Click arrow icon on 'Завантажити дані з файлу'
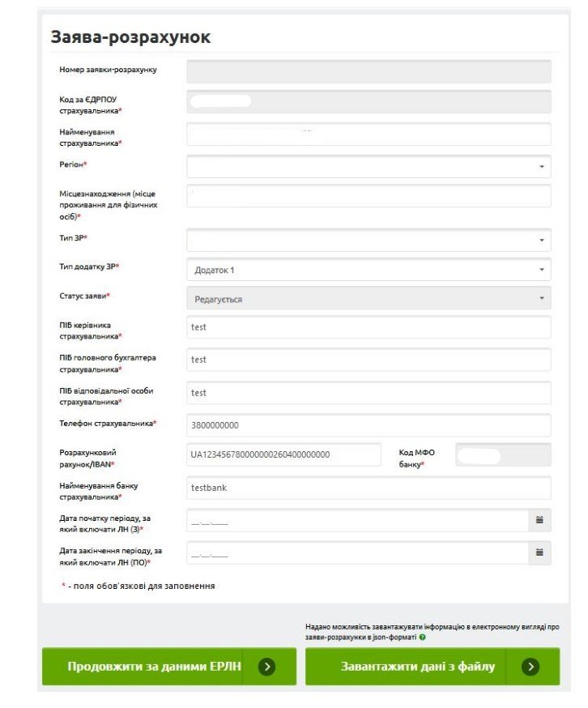Viewport: 588px width, 708px height. tap(530, 667)
